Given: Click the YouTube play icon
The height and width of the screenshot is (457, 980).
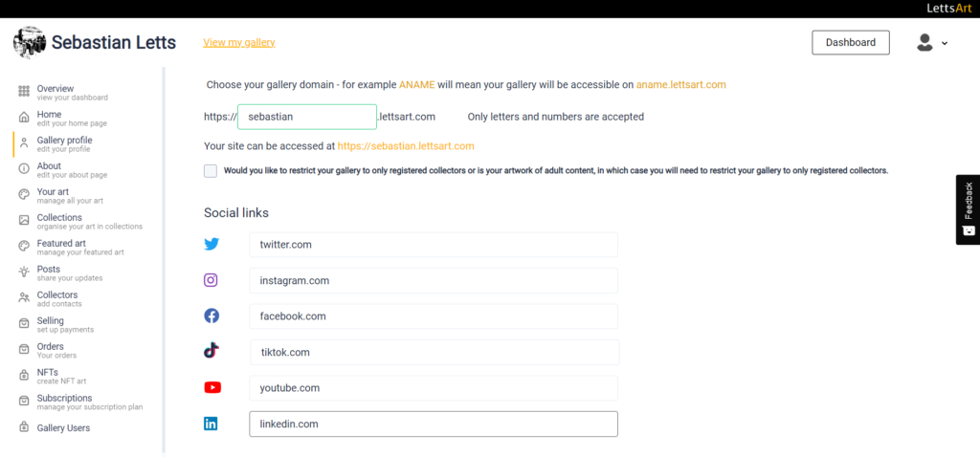Looking at the screenshot, I should coord(212,388).
